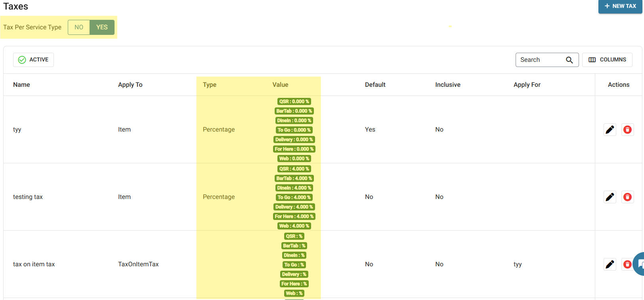Set Tax Per Service Type to YES
Viewport: 644px width, 300px height.
102,27
